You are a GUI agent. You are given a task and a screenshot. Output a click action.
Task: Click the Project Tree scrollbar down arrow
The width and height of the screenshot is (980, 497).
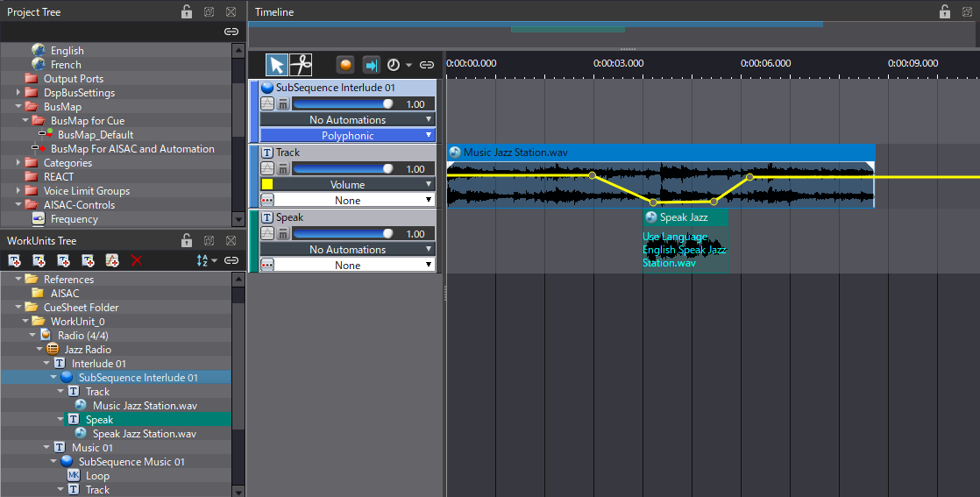pyautogui.click(x=238, y=219)
